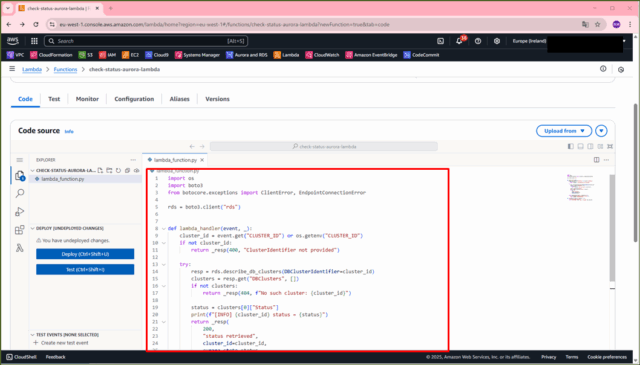Switch to the Configuration tab
This screenshot has width=640, height=365.
tap(134, 99)
